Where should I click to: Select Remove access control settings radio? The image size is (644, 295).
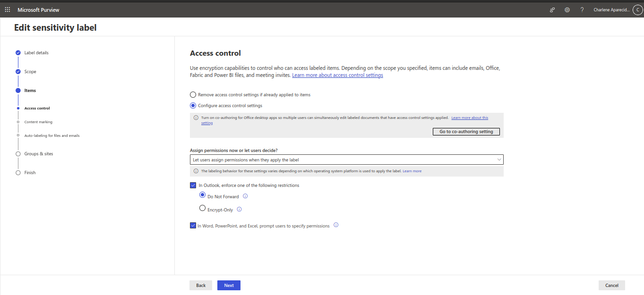[x=193, y=94]
